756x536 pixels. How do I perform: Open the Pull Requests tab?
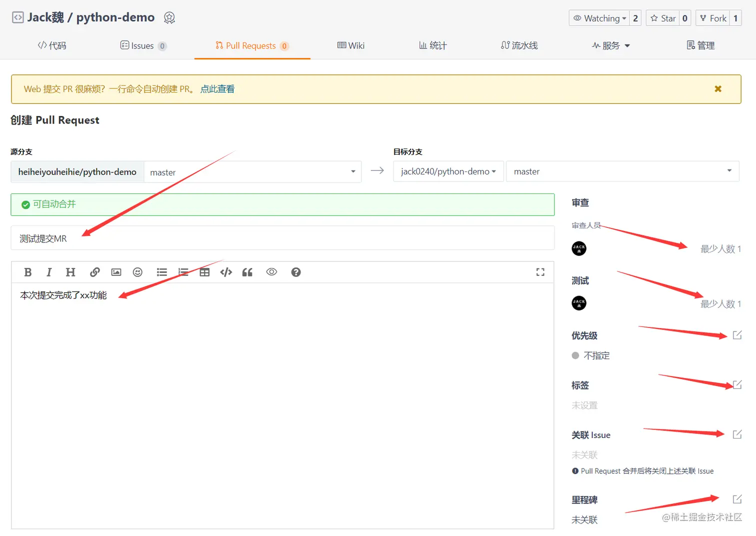coord(252,45)
